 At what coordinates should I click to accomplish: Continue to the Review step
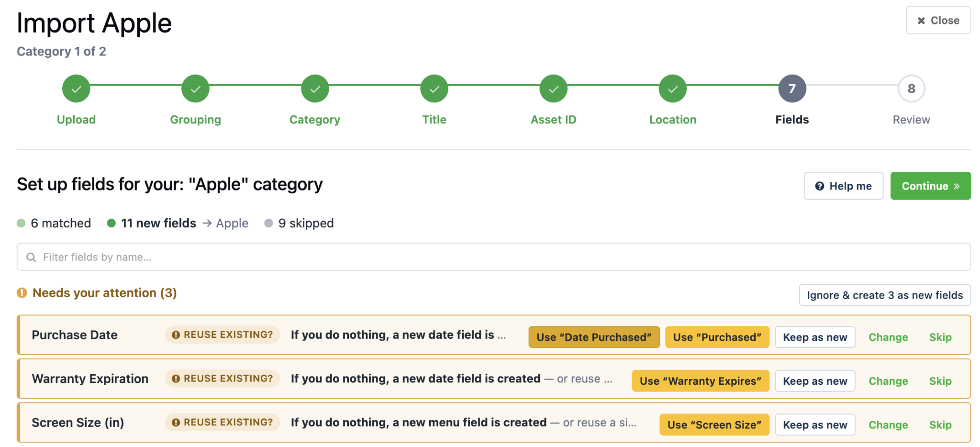[x=931, y=186]
